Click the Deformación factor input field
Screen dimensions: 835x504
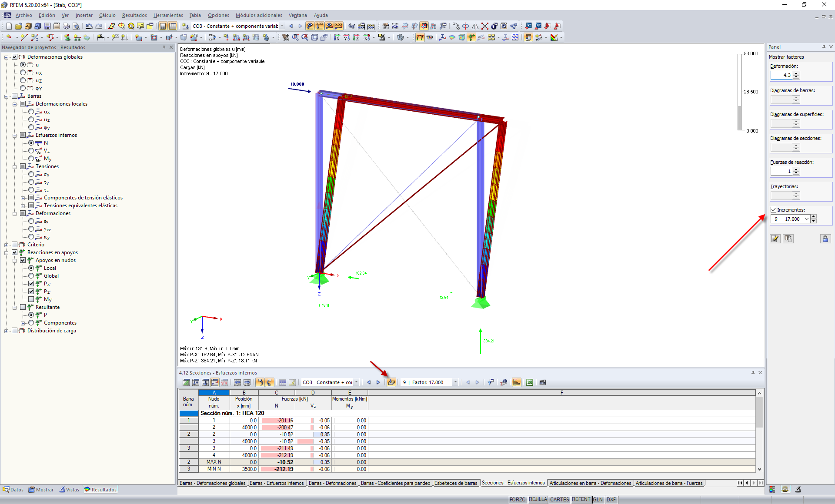point(782,75)
